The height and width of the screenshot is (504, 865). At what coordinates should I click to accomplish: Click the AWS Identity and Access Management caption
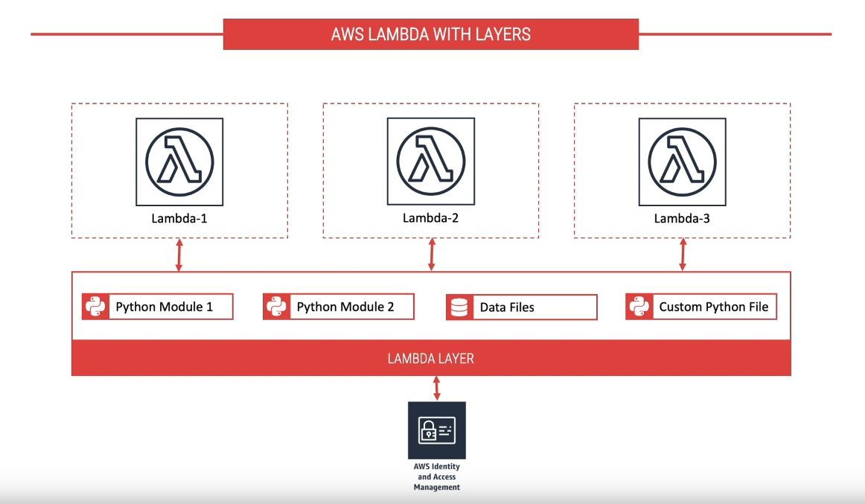click(437, 477)
